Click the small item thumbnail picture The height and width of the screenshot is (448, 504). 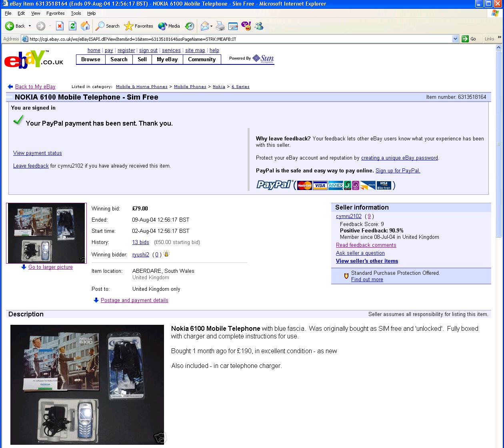tap(46, 233)
